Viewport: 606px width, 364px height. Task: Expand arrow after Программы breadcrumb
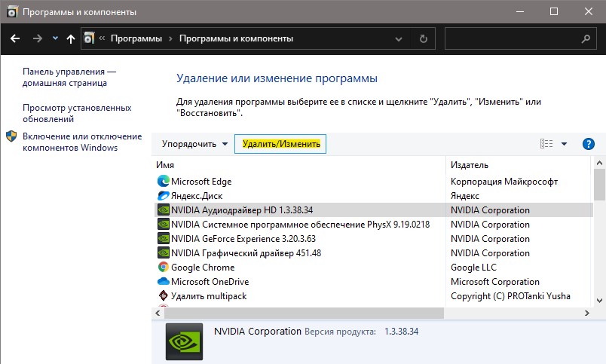[170, 38]
